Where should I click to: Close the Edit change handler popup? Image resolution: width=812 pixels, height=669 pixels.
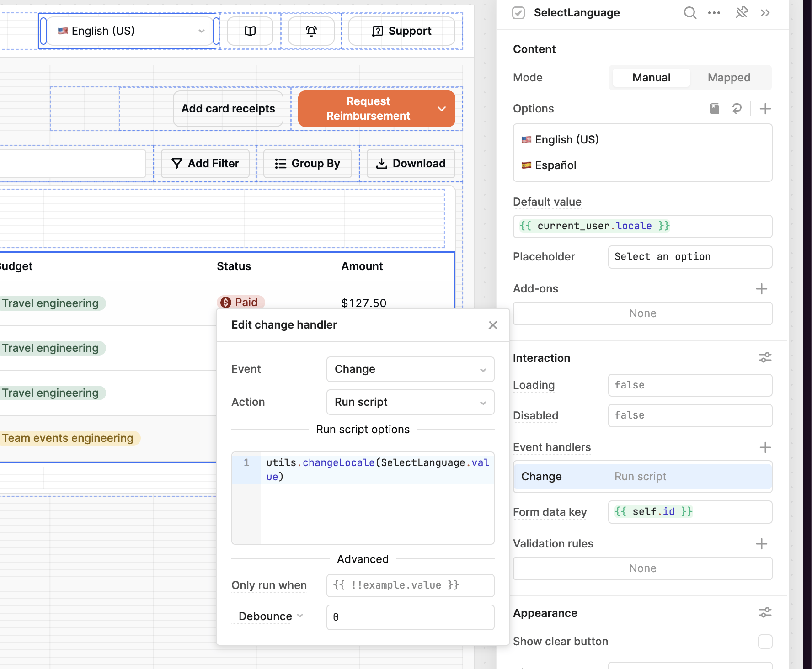493,325
